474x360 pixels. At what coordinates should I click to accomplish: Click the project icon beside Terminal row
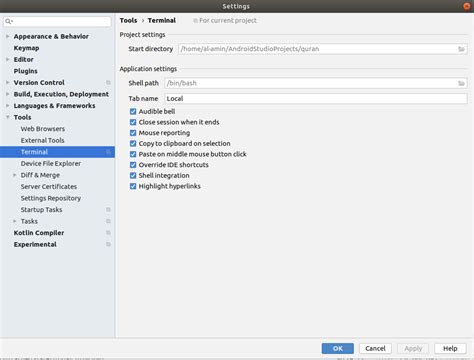108,152
